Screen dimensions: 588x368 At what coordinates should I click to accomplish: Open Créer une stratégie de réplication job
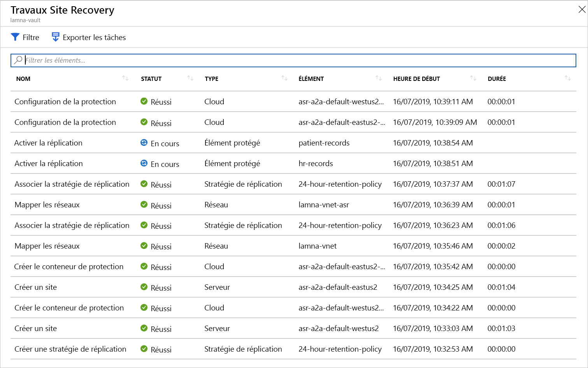pyautogui.click(x=70, y=349)
